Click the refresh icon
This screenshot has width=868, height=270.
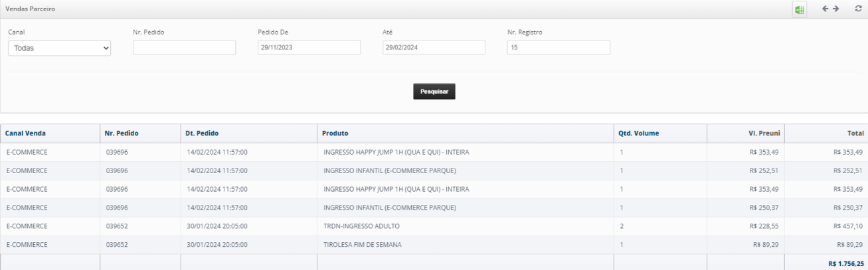click(857, 9)
